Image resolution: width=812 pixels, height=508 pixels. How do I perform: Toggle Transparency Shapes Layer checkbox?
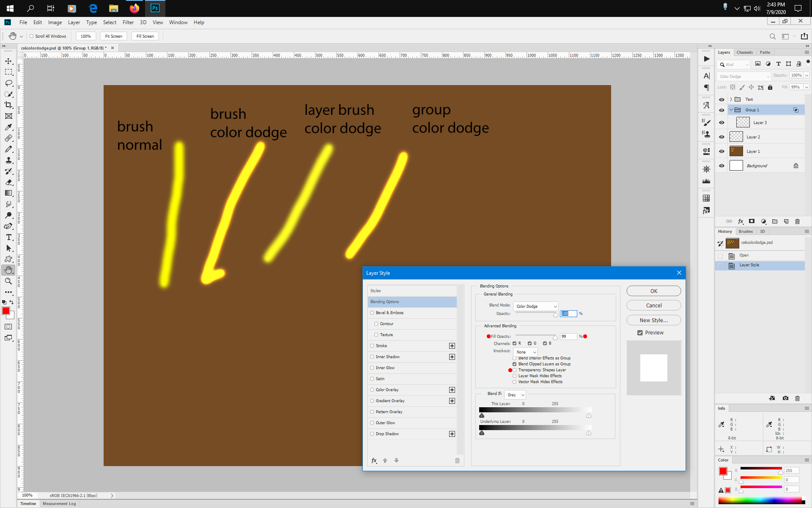[x=515, y=370]
